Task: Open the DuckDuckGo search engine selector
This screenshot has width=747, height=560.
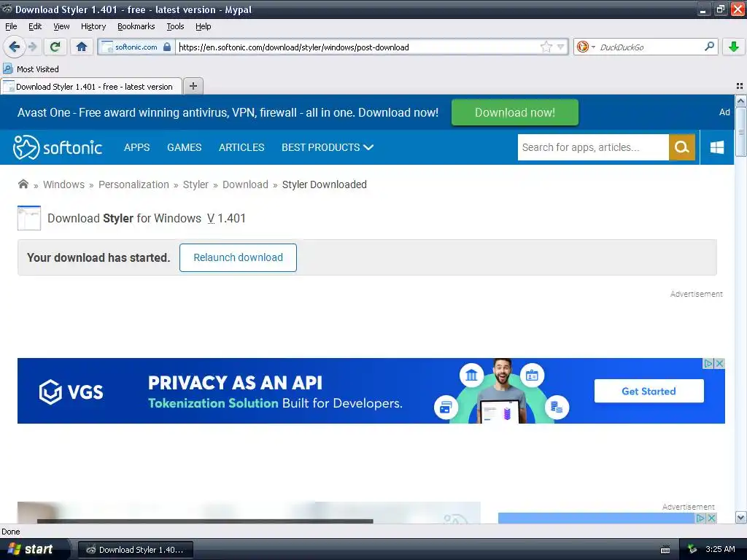Action: [x=586, y=47]
